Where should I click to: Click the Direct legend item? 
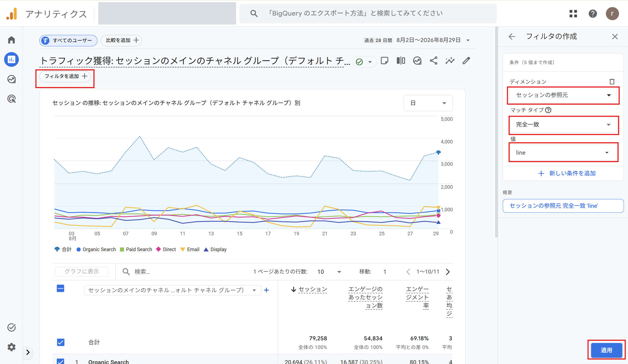pyautogui.click(x=166, y=249)
